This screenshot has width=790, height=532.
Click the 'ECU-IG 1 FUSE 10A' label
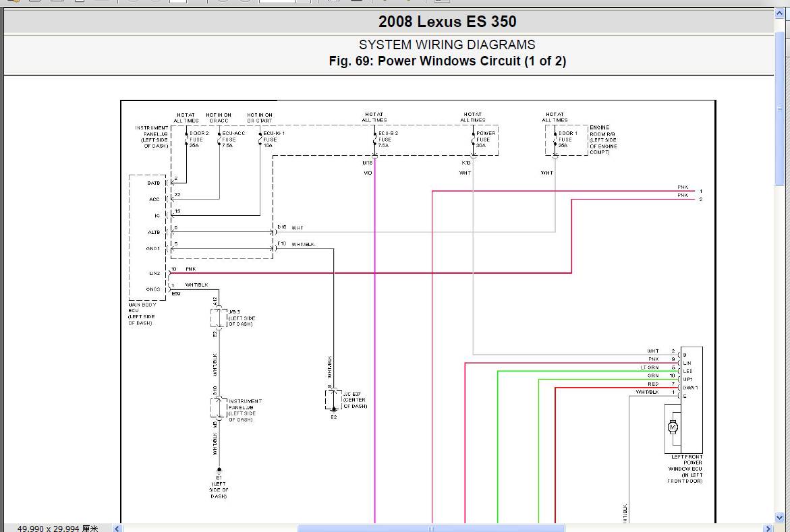click(x=274, y=139)
